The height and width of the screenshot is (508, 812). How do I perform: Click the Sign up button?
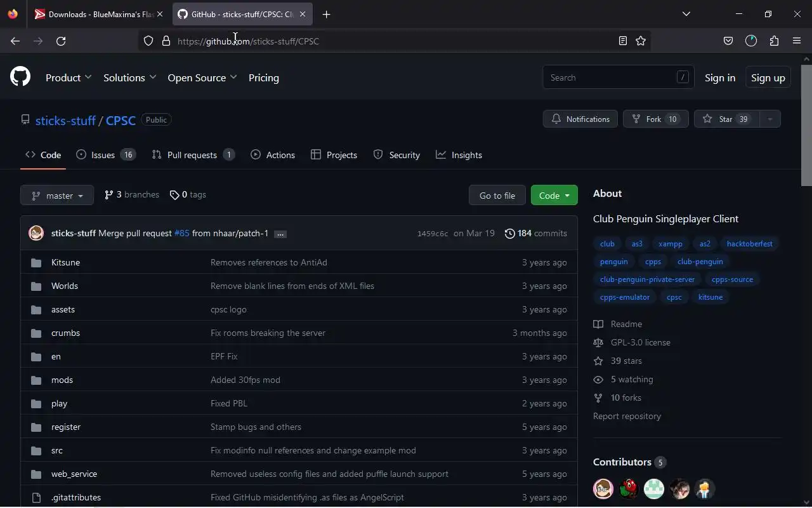768,77
